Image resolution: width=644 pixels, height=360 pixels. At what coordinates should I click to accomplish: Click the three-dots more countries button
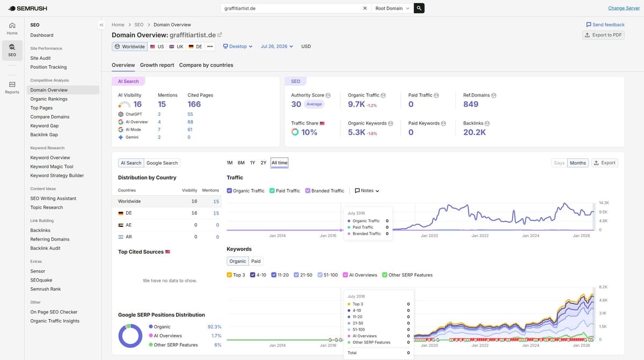click(x=210, y=47)
